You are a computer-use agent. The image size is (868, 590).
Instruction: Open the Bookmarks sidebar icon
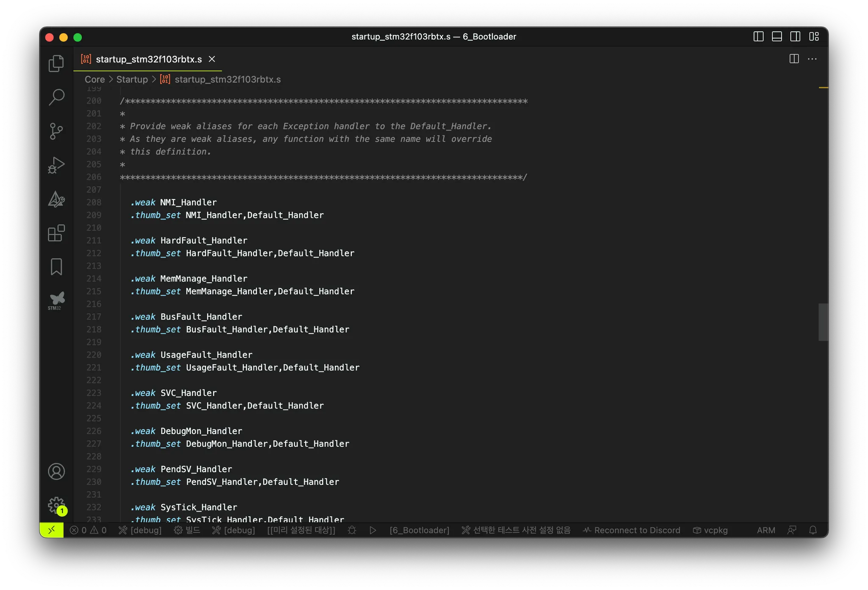point(56,267)
